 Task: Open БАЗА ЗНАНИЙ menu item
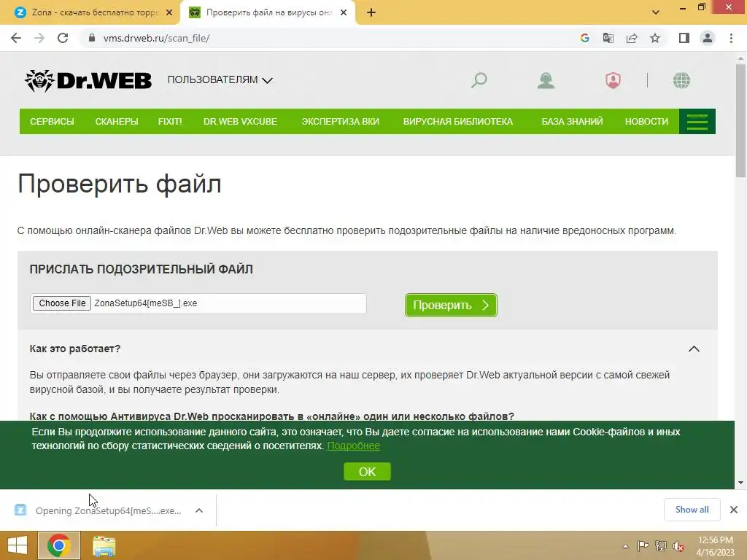pos(572,122)
